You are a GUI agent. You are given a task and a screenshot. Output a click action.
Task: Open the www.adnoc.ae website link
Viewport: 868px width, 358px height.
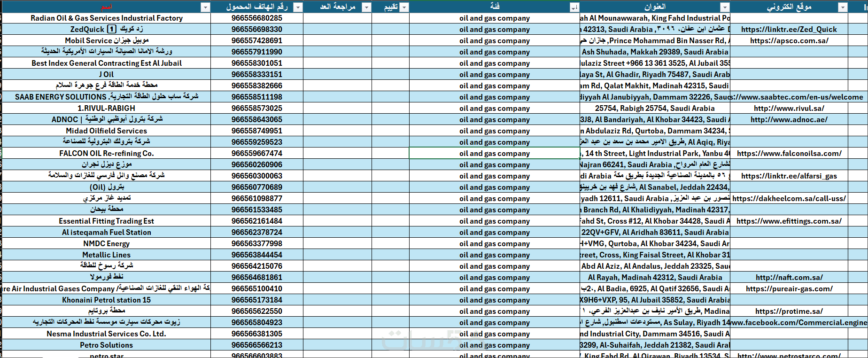point(789,119)
